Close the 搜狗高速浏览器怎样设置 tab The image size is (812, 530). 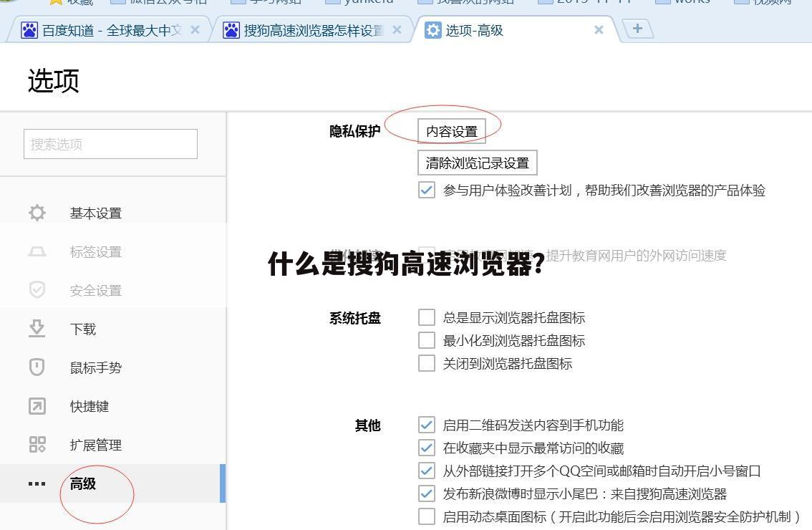(397, 30)
